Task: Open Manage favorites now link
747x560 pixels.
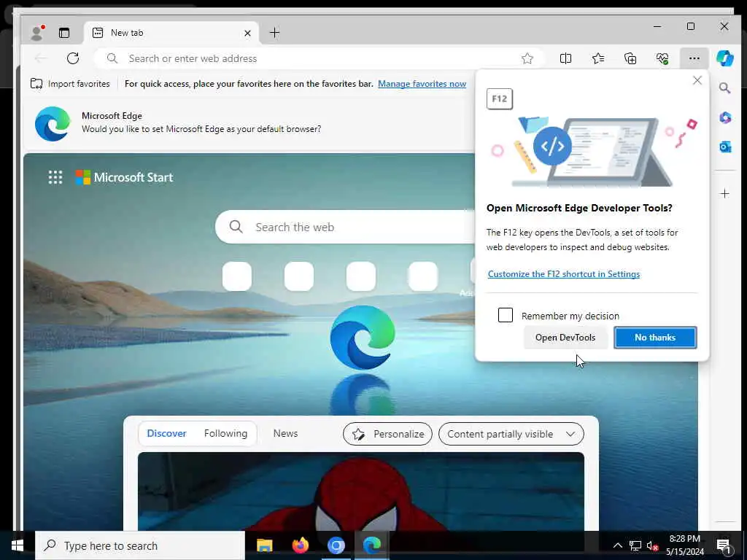Action: (x=422, y=84)
